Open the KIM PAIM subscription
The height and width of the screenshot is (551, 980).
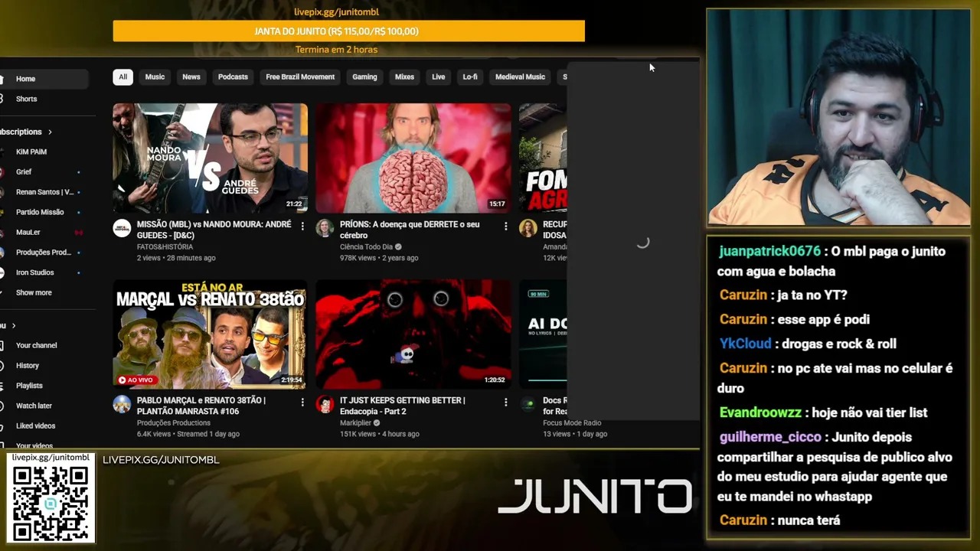point(43,152)
